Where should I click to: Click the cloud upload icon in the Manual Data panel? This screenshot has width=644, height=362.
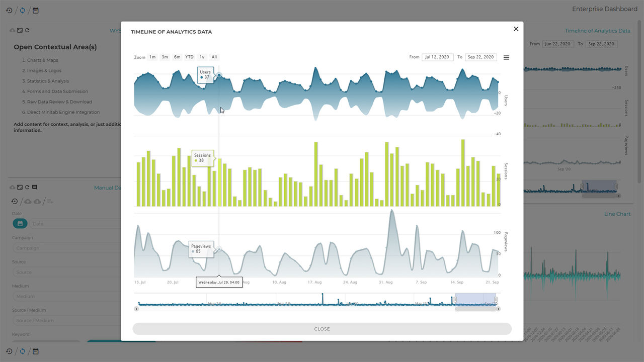point(28,201)
